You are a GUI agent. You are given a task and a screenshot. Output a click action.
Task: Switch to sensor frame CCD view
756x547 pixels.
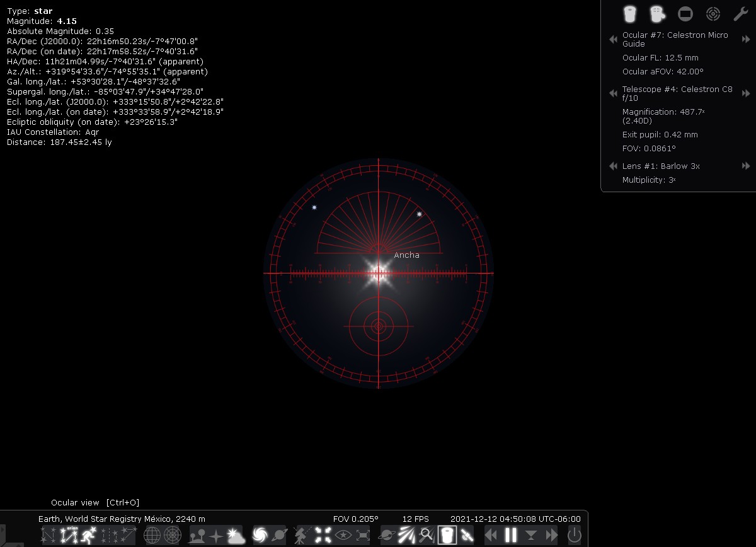click(685, 13)
